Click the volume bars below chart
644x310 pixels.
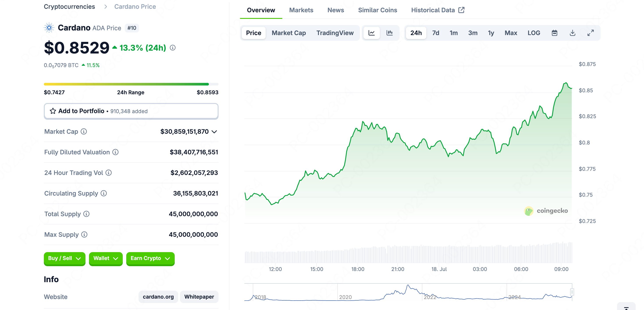(408, 253)
